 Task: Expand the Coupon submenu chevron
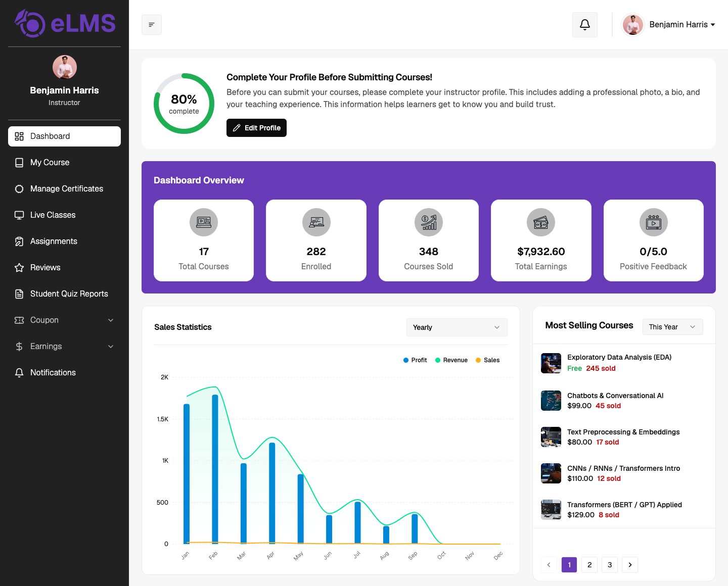pos(111,320)
